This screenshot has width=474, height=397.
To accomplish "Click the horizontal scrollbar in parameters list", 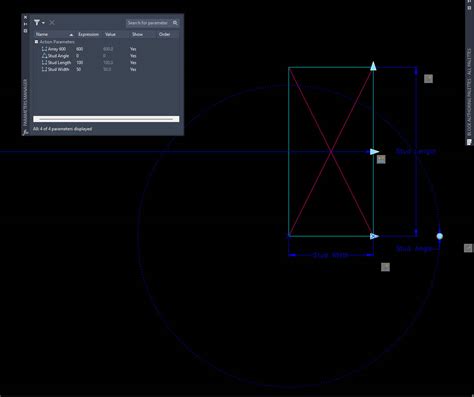I will click(106, 119).
